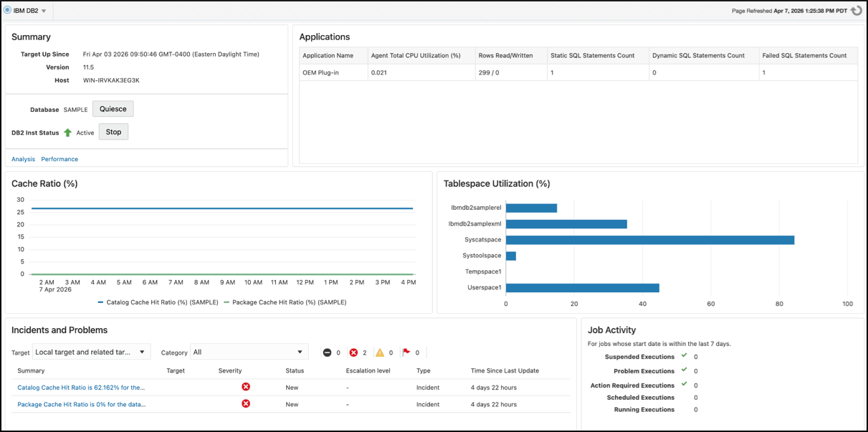Open the Category dropdown showing All
868x432 pixels.
coord(249,352)
